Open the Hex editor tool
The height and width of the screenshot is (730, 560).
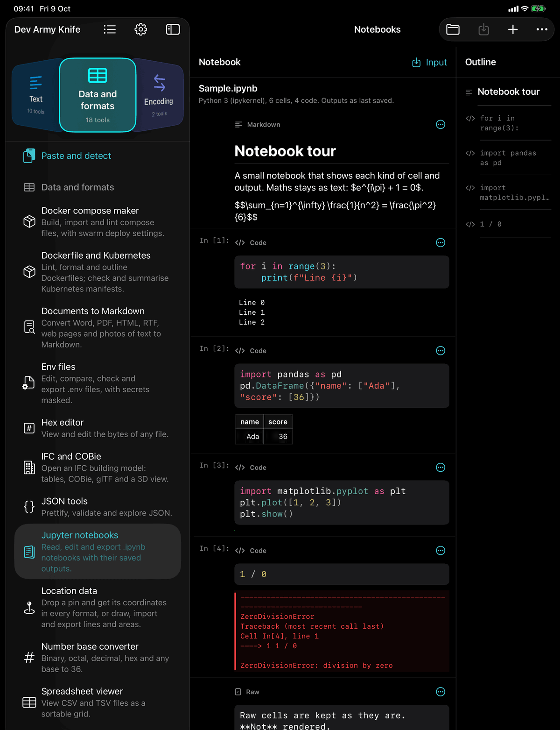(98, 428)
